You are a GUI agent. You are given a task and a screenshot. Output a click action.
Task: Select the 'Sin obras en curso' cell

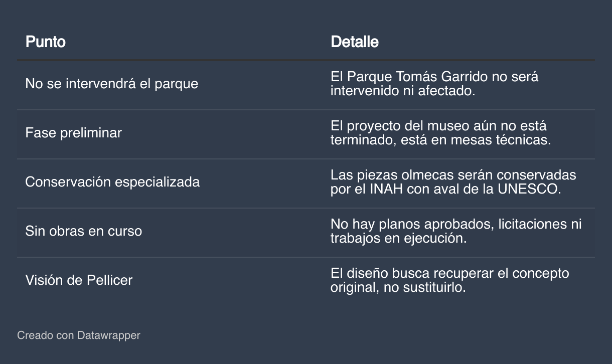(x=83, y=231)
